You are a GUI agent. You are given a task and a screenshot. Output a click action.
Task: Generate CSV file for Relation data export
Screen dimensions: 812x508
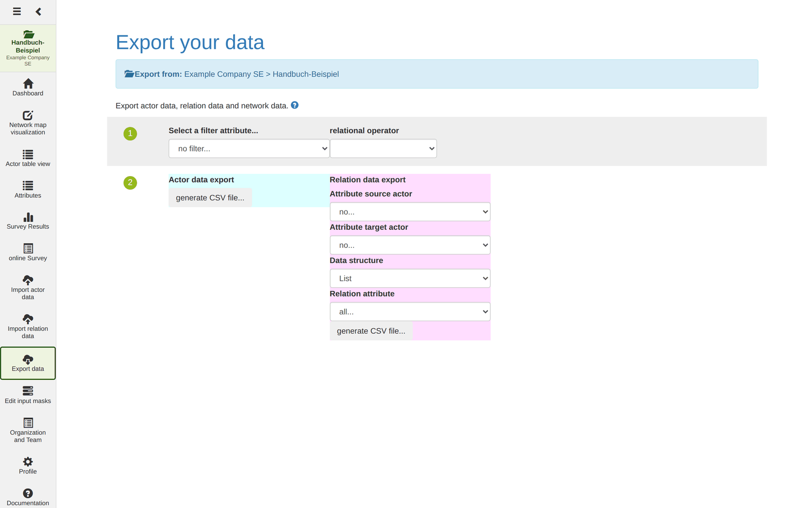371,331
